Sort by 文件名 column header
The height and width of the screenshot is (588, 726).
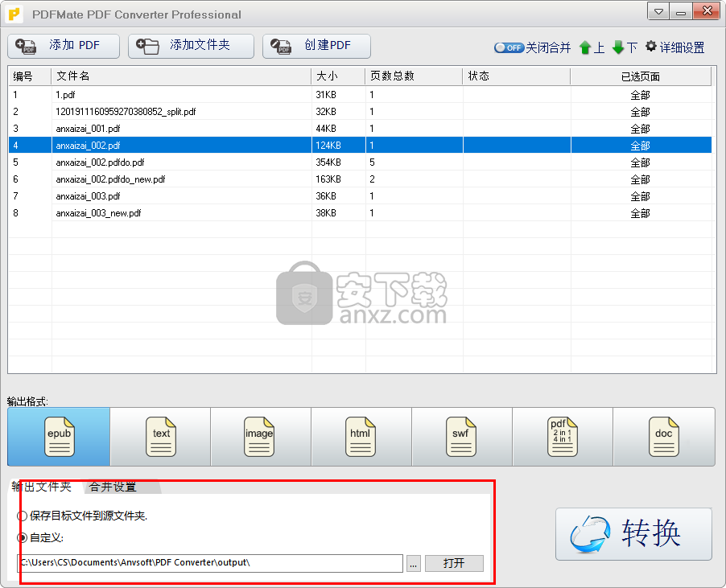(x=181, y=76)
